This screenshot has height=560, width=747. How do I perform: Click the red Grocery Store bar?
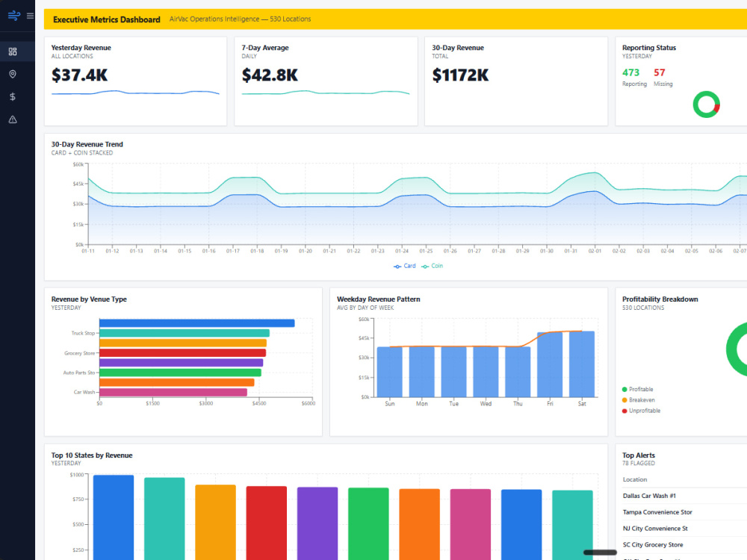(x=182, y=353)
